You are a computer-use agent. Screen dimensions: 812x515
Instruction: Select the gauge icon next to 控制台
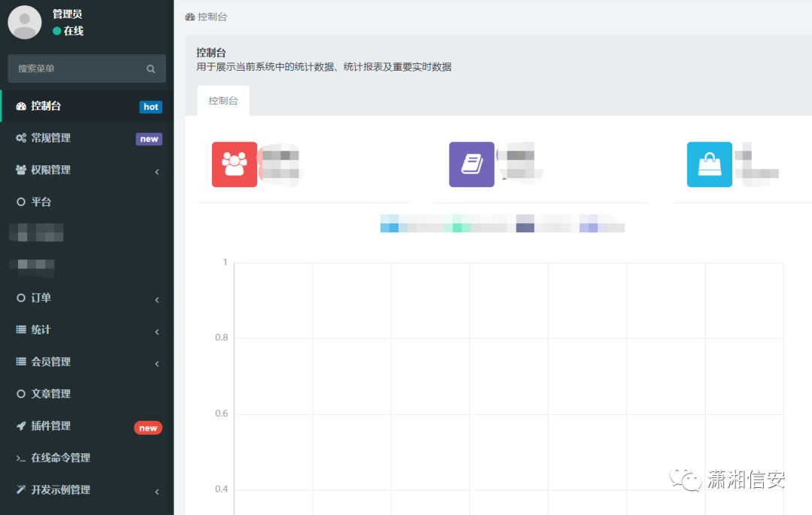point(20,106)
